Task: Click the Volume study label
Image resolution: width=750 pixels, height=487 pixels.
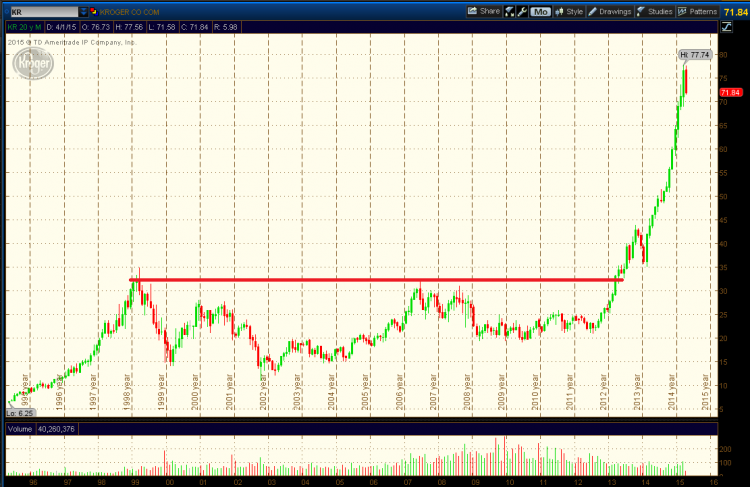Action: (x=20, y=429)
